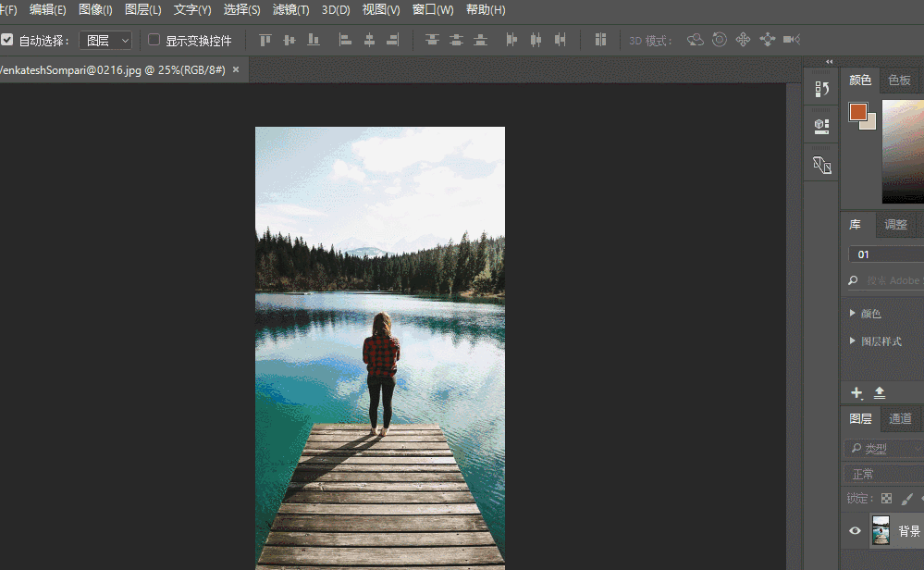Select the 图层 panel tab
This screenshot has width=924, height=570.
coord(860,418)
